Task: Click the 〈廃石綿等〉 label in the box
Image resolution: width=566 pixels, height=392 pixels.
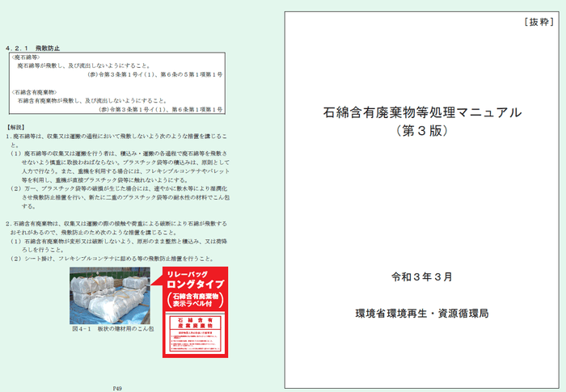Action: [26, 57]
